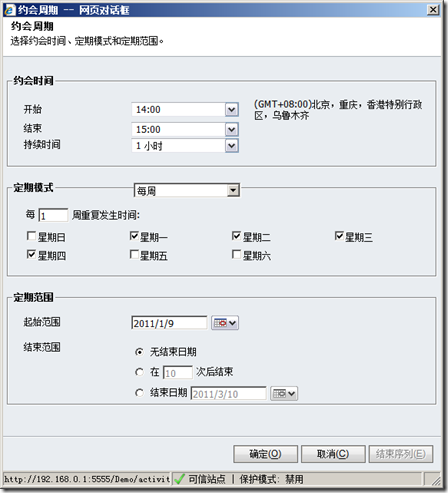448x493 pixels.
Task: Click the occurrence count field showing 10
Action: pos(177,373)
